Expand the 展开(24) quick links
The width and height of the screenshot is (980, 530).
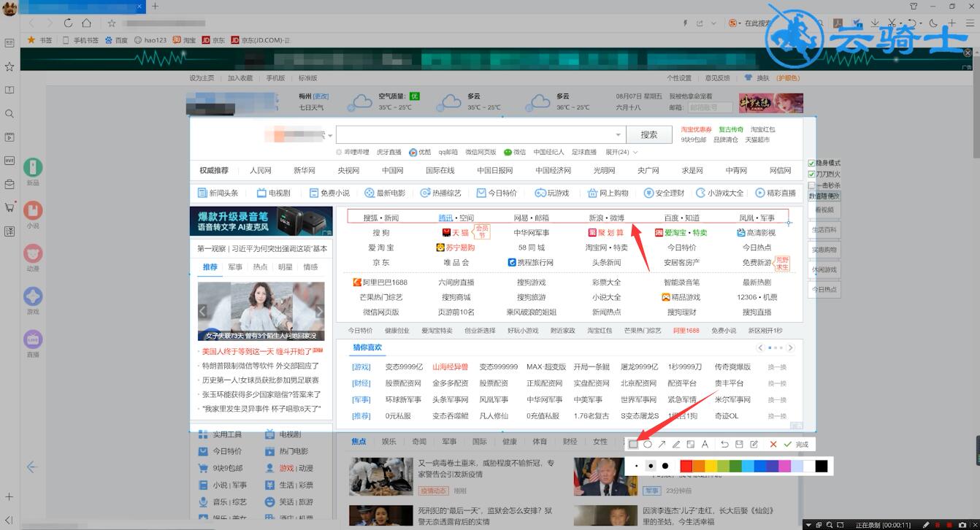tap(621, 153)
